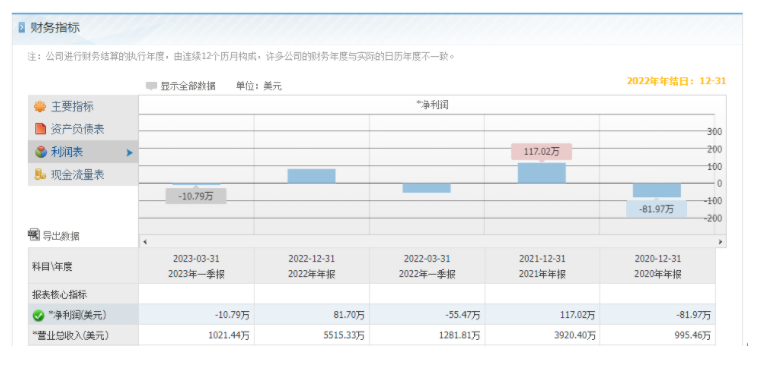Open the 现金流量表 tab
This screenshot has height=369, width=760.
click(83, 175)
